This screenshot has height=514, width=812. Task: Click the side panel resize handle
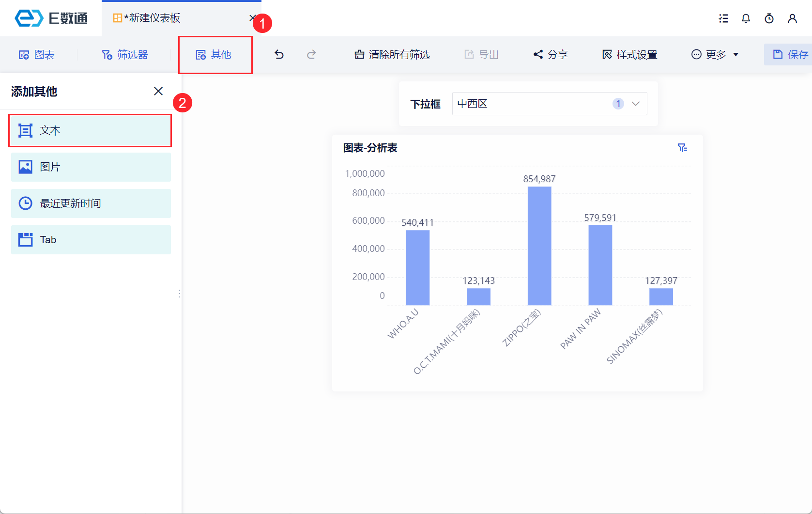point(180,294)
